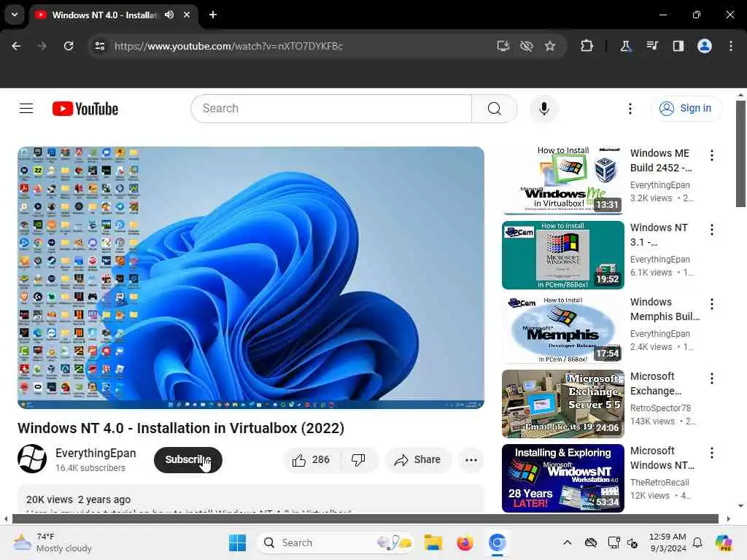Expand the video description box
The image size is (747, 560).
tap(251, 499)
